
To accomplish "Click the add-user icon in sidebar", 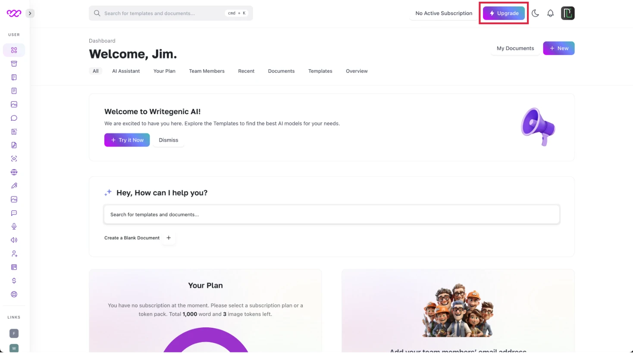I will coord(14,254).
